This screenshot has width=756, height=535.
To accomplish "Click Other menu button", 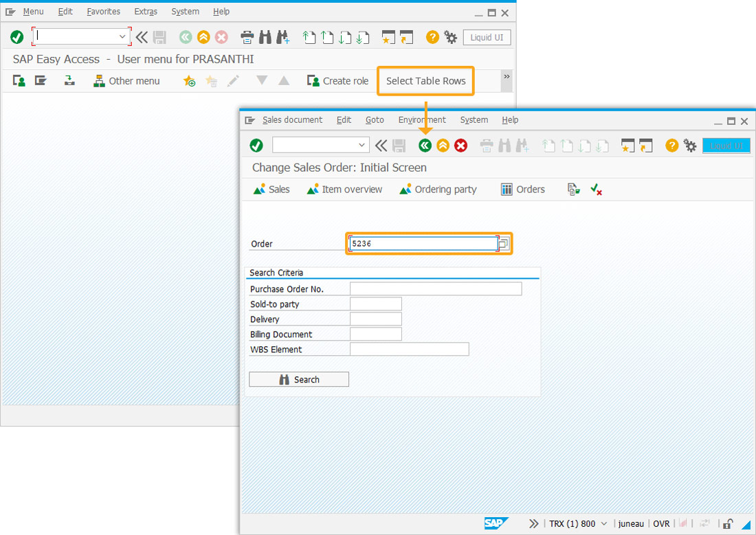I will [x=126, y=81].
